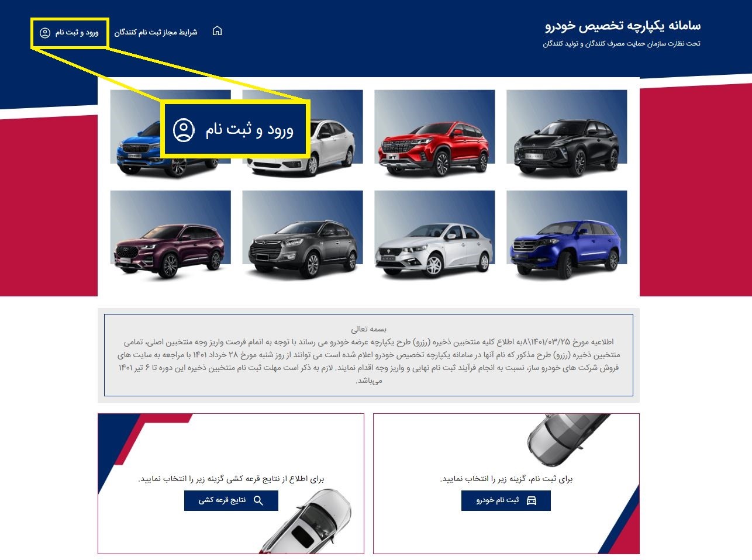Click the نتایج قرعه کشی button
Viewport: 752px width, 560px height.
[231, 500]
